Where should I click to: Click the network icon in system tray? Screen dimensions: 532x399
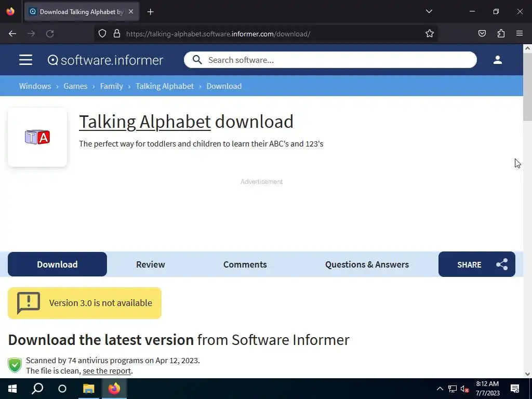(x=453, y=389)
